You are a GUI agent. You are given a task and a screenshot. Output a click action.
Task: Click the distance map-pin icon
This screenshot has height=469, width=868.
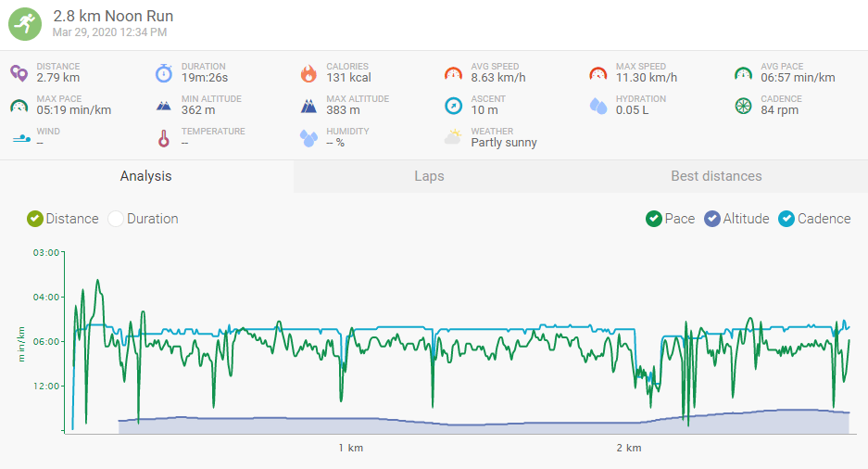coord(19,72)
